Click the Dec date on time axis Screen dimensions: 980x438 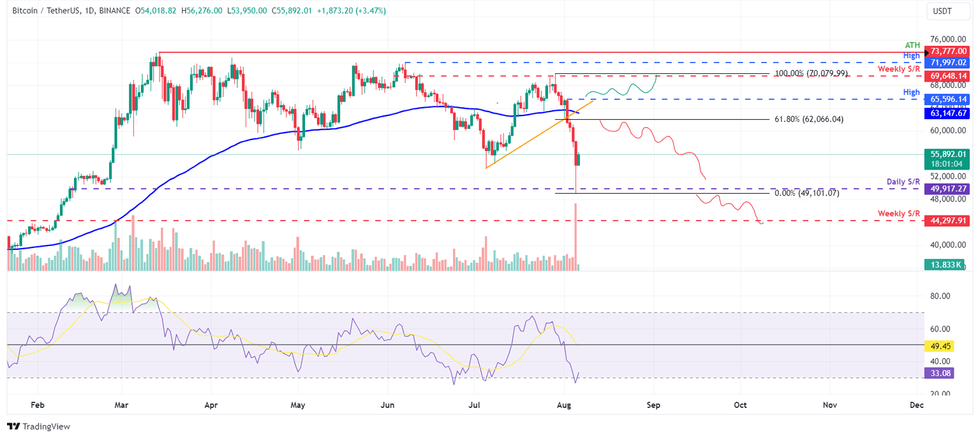(916, 405)
